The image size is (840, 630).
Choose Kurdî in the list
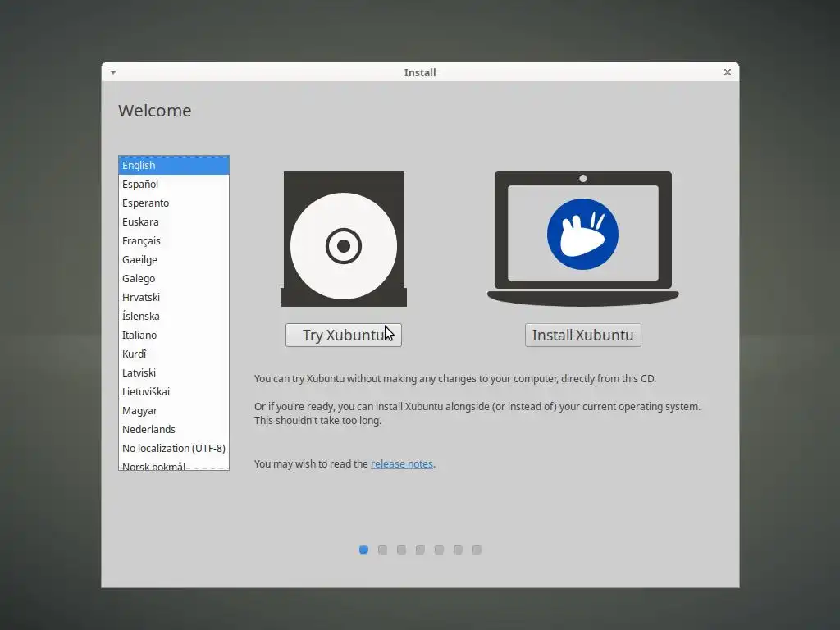(174, 354)
